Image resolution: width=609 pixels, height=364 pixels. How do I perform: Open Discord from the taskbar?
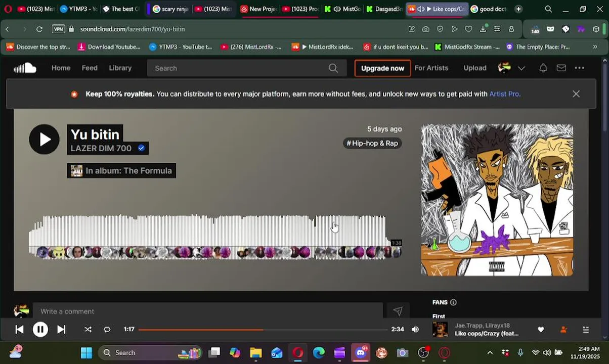point(361,353)
